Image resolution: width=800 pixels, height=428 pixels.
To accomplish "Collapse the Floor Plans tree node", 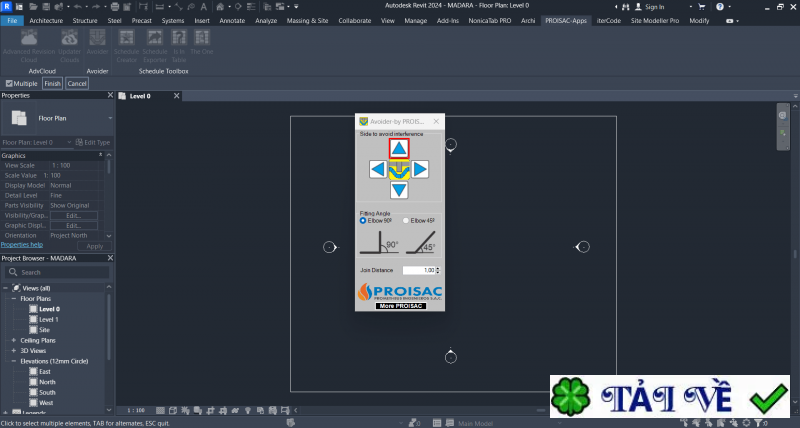I will click(14, 298).
